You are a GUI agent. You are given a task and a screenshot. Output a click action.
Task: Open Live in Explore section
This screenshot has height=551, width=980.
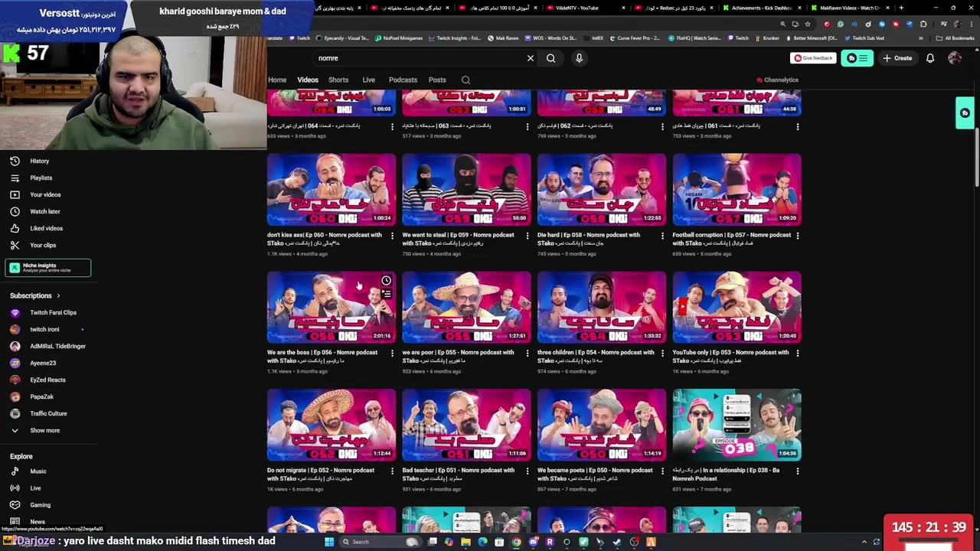click(35, 488)
